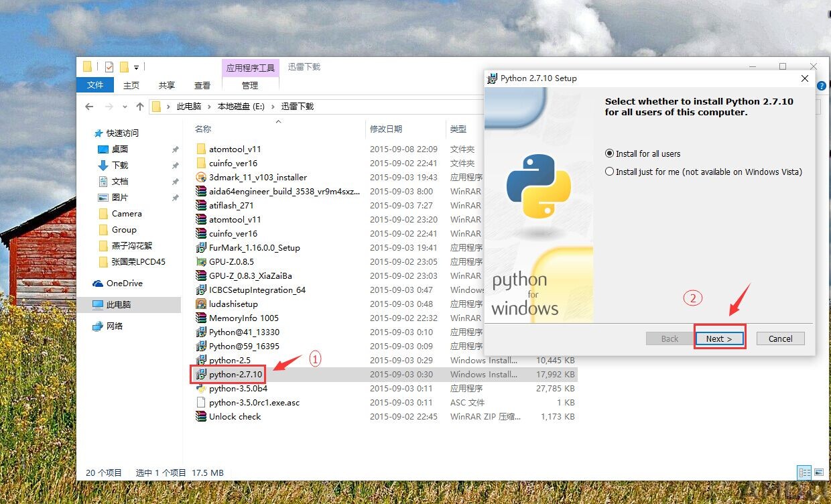This screenshot has height=504, width=831.
Task: Click the atomtool_v11 folder icon
Action: pos(201,149)
